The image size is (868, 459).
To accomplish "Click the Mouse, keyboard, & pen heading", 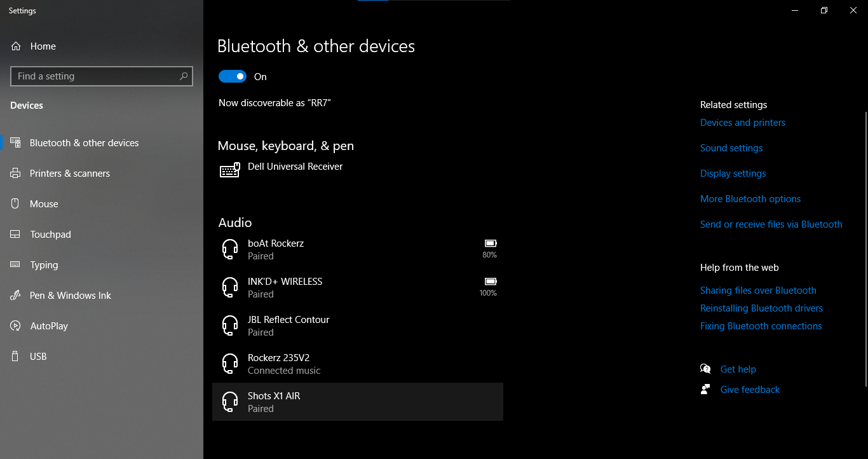I will (x=286, y=146).
